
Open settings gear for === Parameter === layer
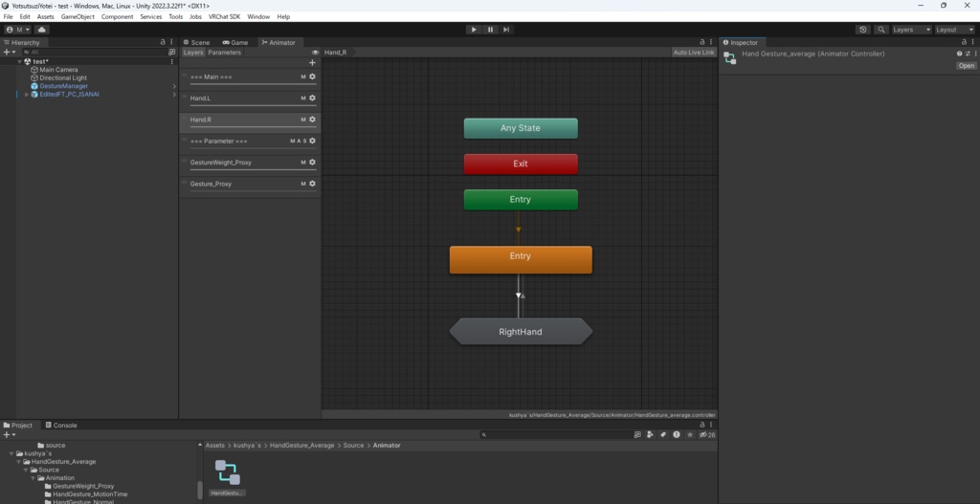313,141
